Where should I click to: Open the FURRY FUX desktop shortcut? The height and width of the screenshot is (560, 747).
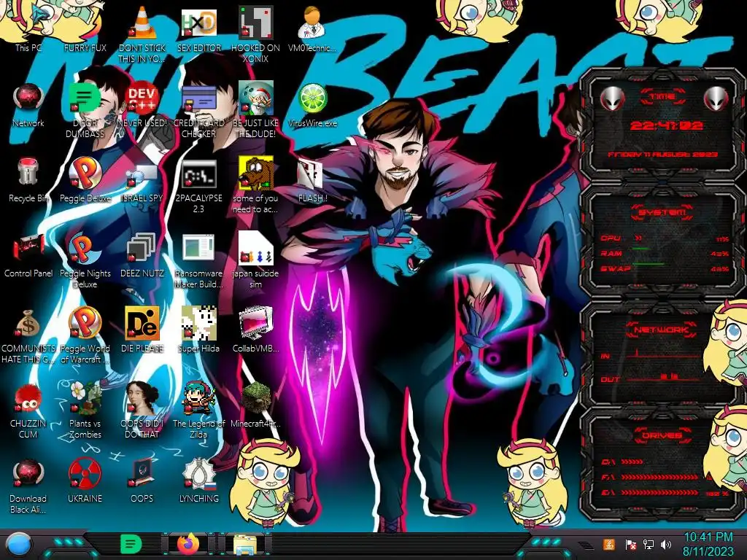coord(85,29)
